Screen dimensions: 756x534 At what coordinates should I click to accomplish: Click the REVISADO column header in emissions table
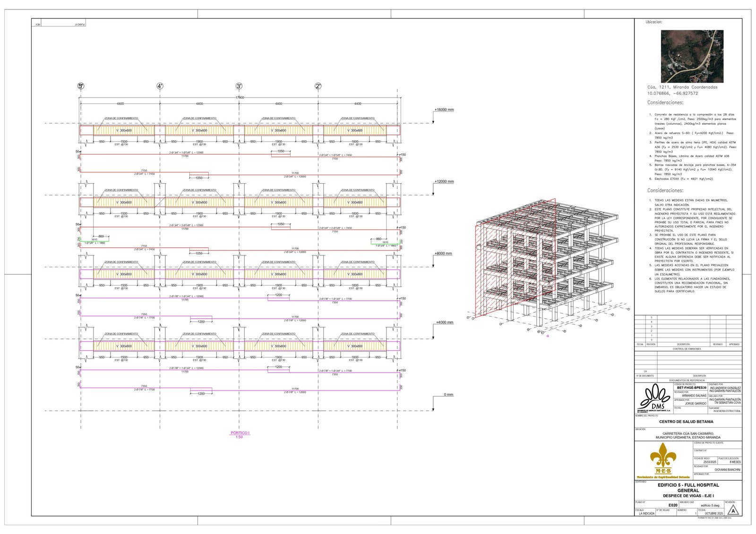click(718, 344)
